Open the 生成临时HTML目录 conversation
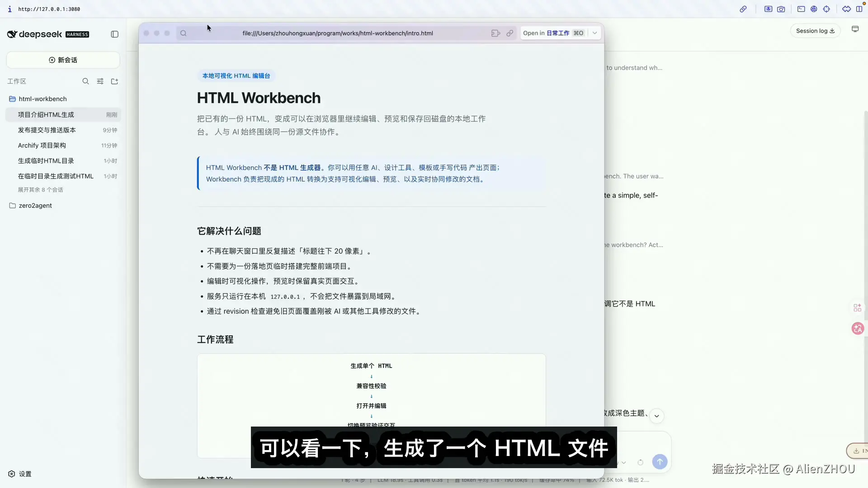Viewport: 868px width, 488px height. (63, 161)
